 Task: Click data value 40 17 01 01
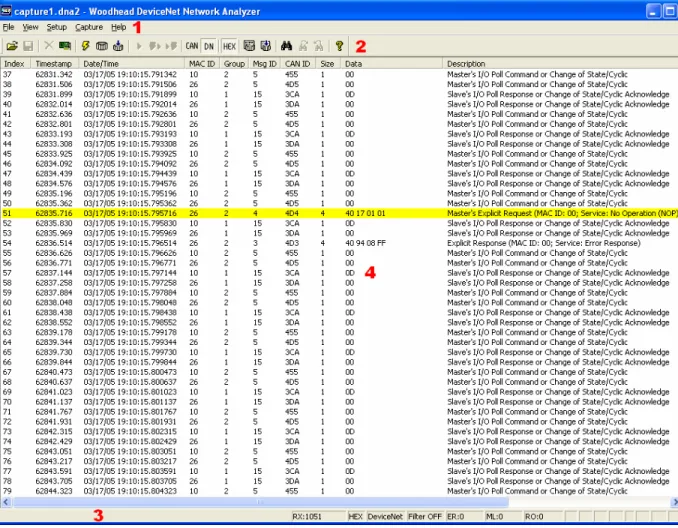click(x=365, y=213)
